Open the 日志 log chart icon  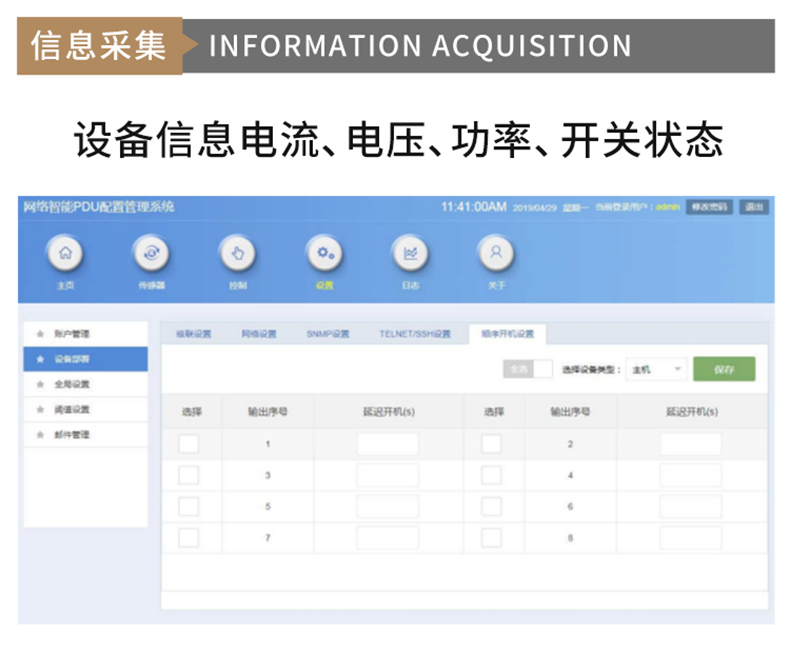point(410,254)
